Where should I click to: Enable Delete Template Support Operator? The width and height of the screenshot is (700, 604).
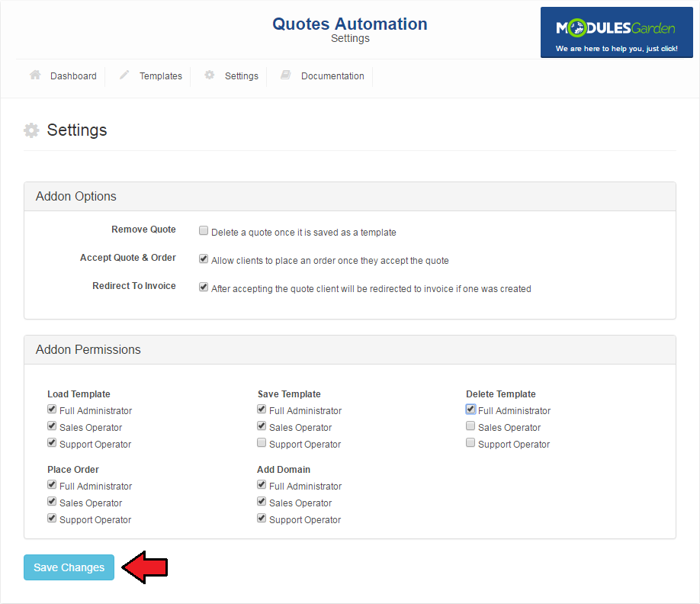click(470, 443)
